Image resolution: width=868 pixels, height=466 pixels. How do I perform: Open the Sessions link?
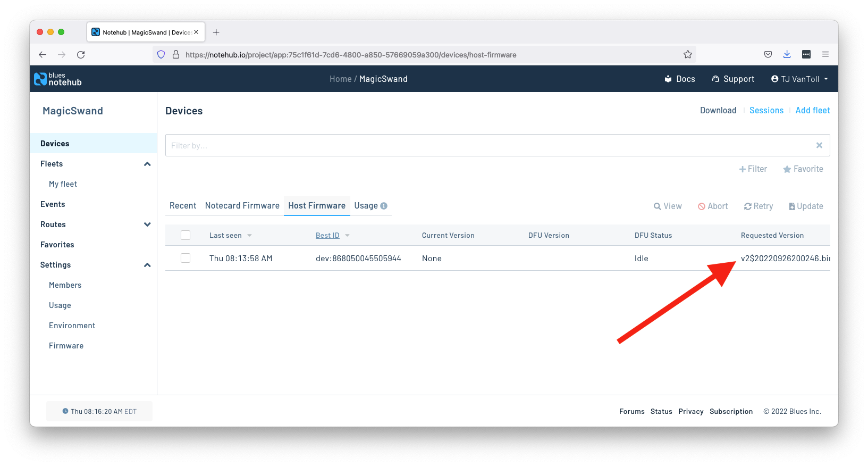click(766, 111)
